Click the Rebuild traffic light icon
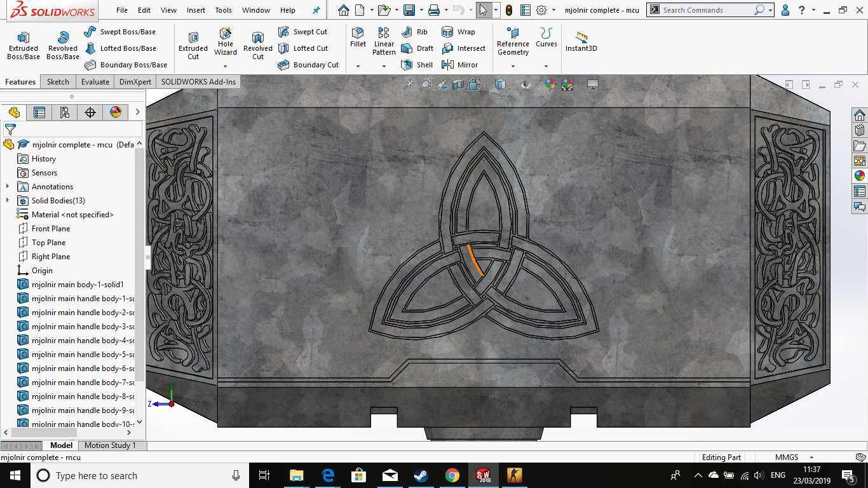 509,10
